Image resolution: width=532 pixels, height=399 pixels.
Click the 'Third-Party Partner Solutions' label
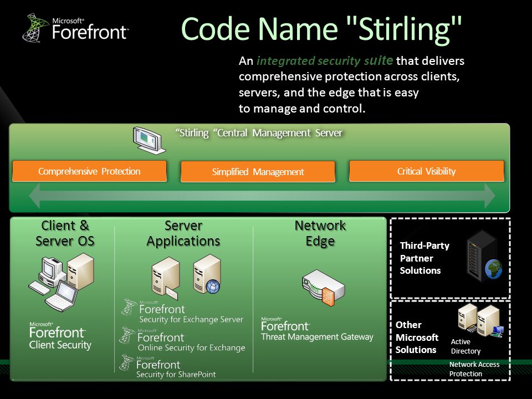(424, 258)
